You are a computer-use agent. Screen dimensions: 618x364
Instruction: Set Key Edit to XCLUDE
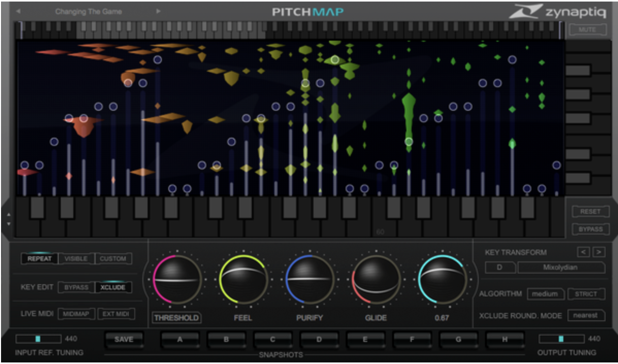tap(113, 287)
